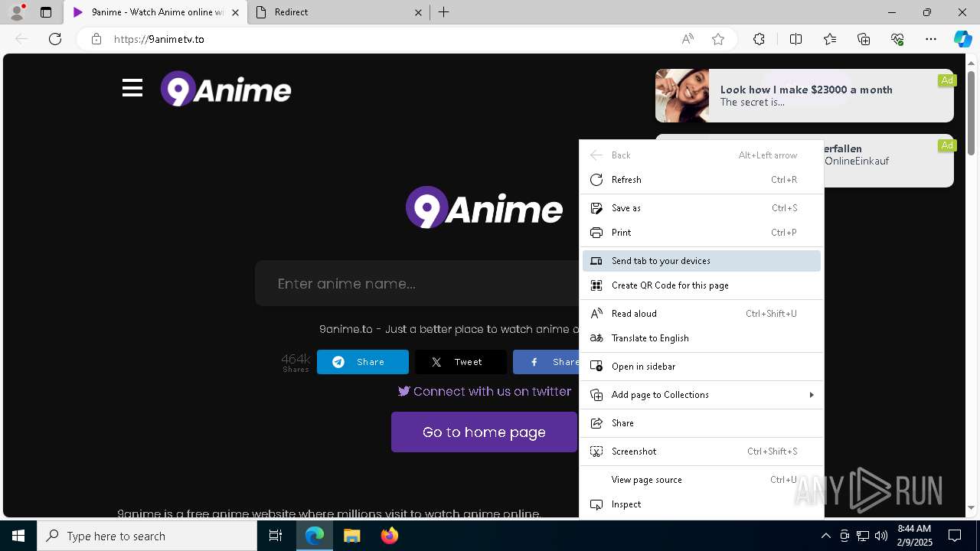Choose View page source
Screen dimensions: 980x551
(701, 480)
